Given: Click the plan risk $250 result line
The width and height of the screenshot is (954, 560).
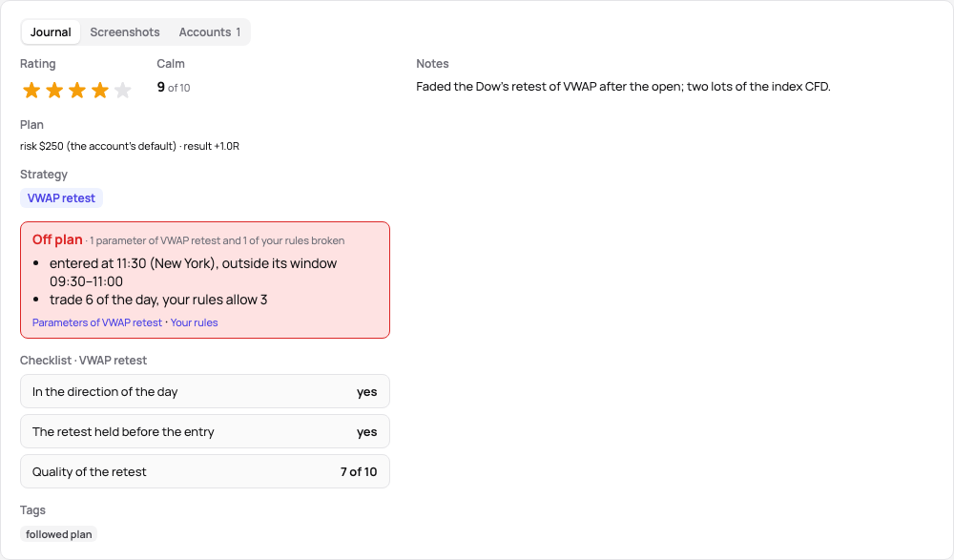Looking at the screenshot, I should 130,146.
